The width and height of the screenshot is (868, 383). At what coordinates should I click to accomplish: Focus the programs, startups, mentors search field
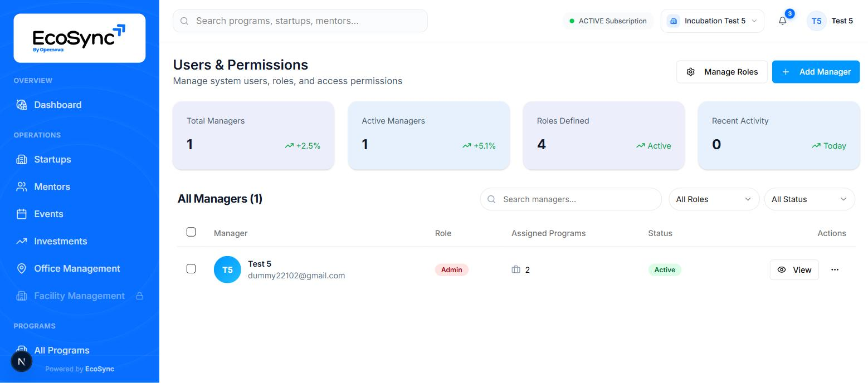click(300, 21)
